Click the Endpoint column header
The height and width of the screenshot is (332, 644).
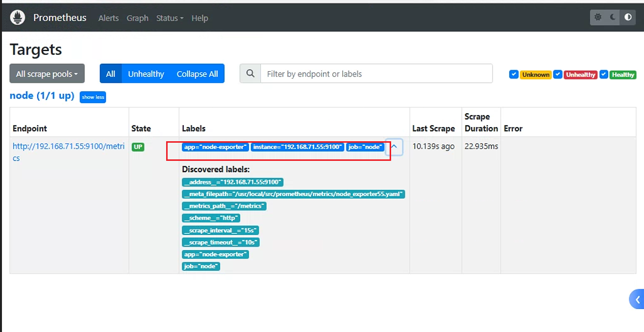(x=30, y=128)
